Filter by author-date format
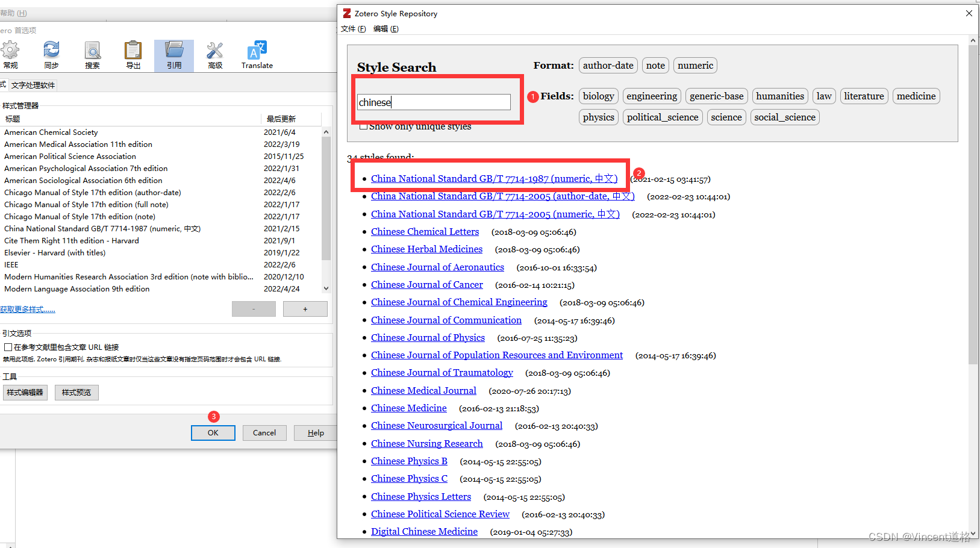 coord(608,65)
